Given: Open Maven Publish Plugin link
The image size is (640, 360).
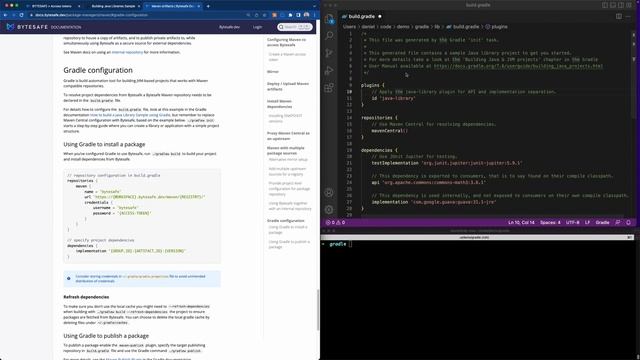Looking at the screenshot, I should 124,359.
